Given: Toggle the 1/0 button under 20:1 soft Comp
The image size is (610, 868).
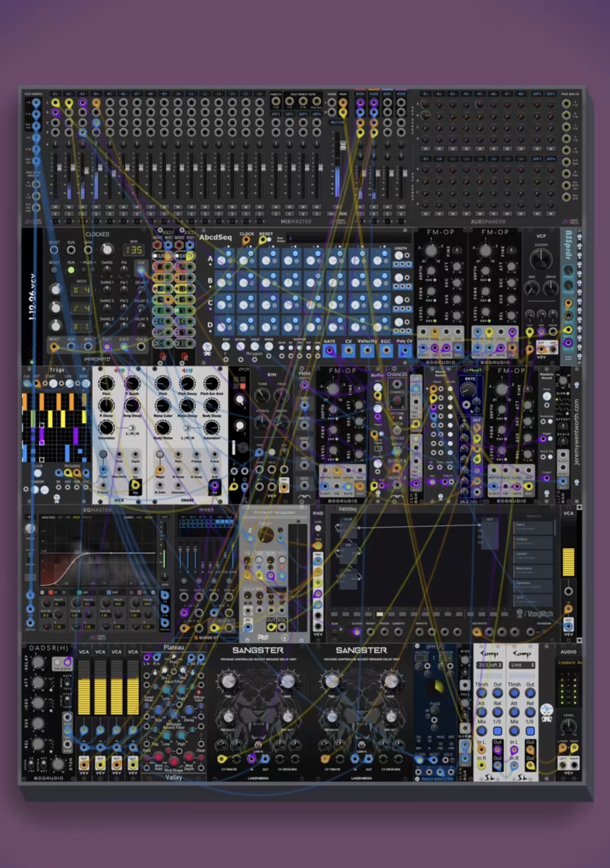Looking at the screenshot, I should point(497,731).
